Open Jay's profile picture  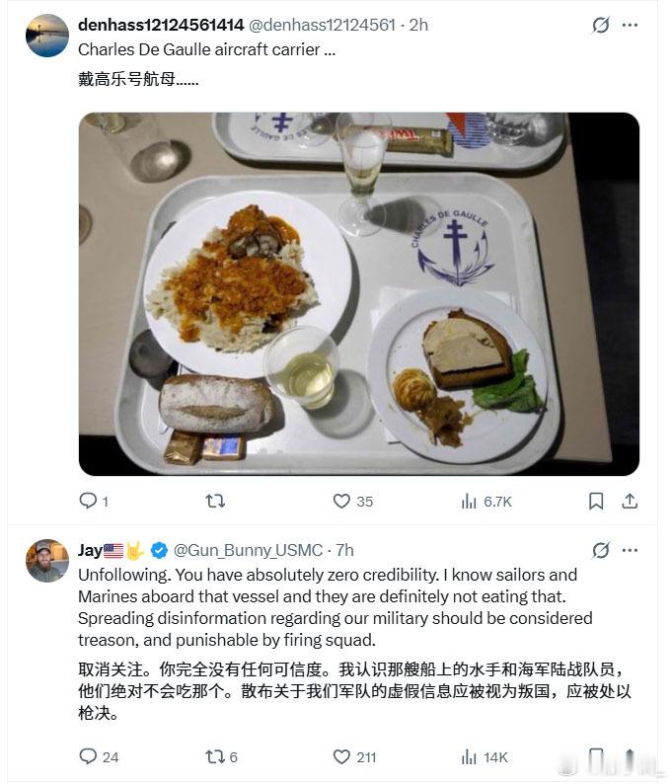[x=47, y=561]
